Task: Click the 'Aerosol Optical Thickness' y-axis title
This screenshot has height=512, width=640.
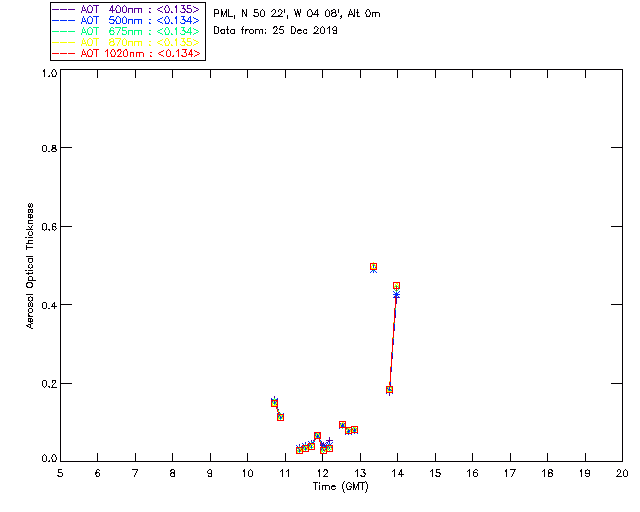Action: tap(30, 266)
